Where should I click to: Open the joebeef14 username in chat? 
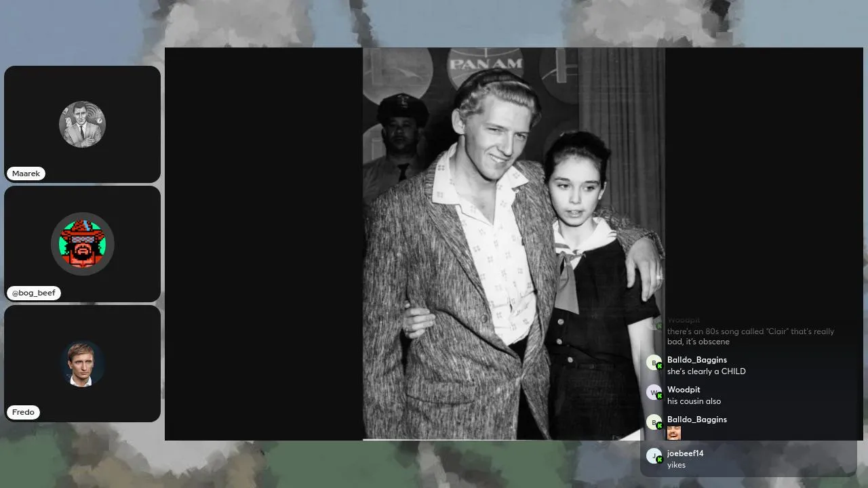coord(685,453)
